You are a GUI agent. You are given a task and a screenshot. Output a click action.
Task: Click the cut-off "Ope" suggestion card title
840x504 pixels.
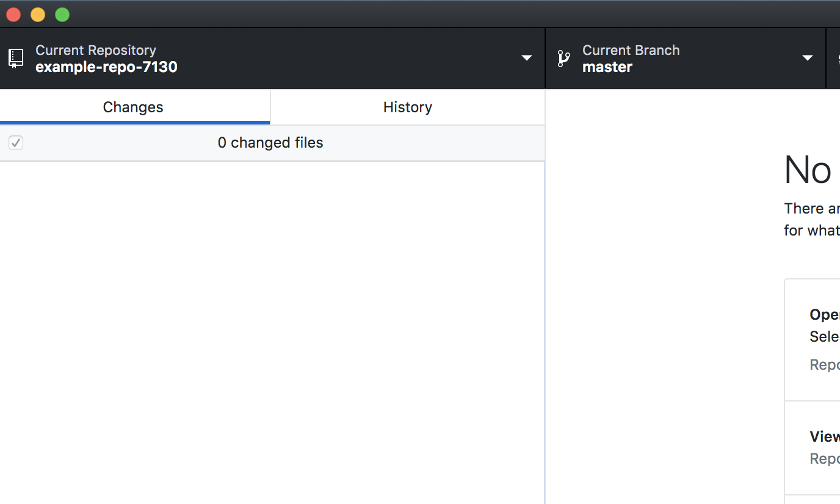pos(824,314)
